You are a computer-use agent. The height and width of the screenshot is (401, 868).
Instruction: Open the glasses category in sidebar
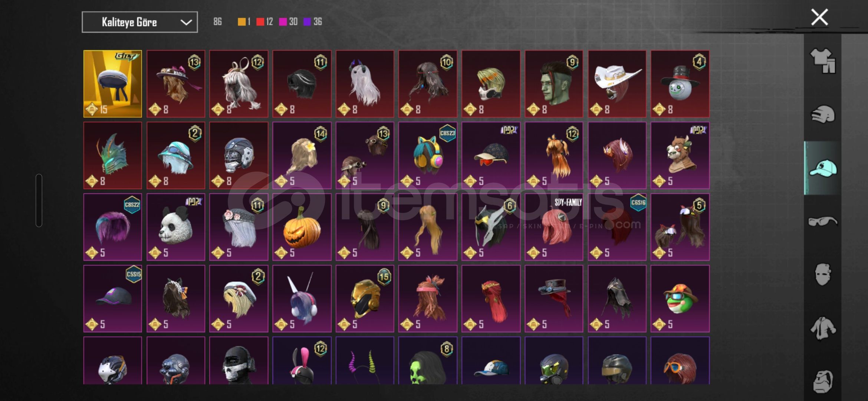823,221
